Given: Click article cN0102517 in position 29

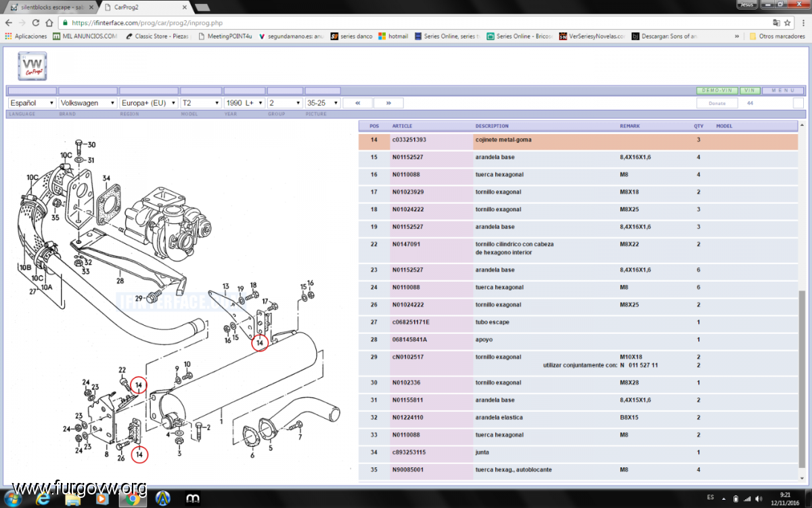Looking at the screenshot, I should point(407,357).
